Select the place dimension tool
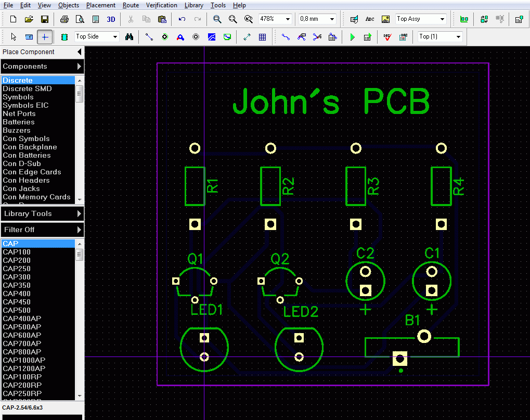Image resolution: width=530 pixels, height=420 pixels. point(247,36)
